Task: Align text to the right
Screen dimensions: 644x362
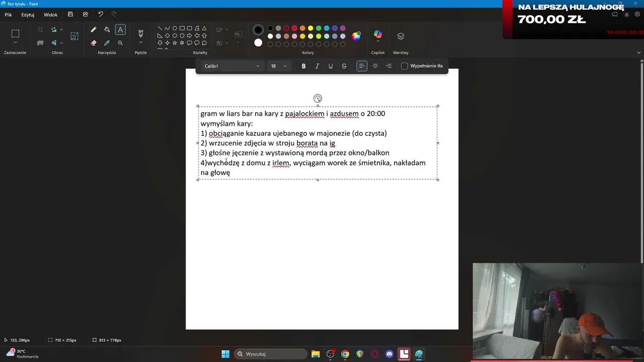Action: (x=389, y=66)
